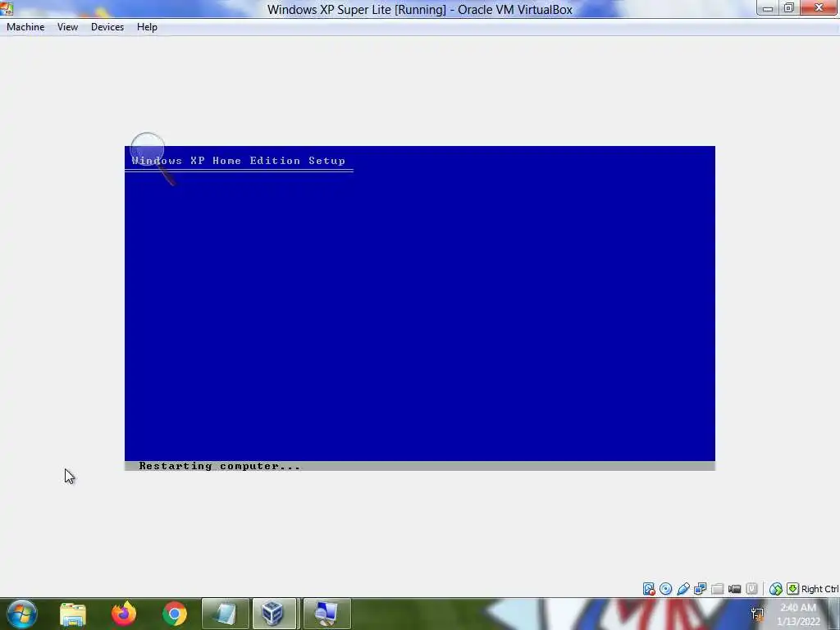Click the network tray icon

point(757,614)
